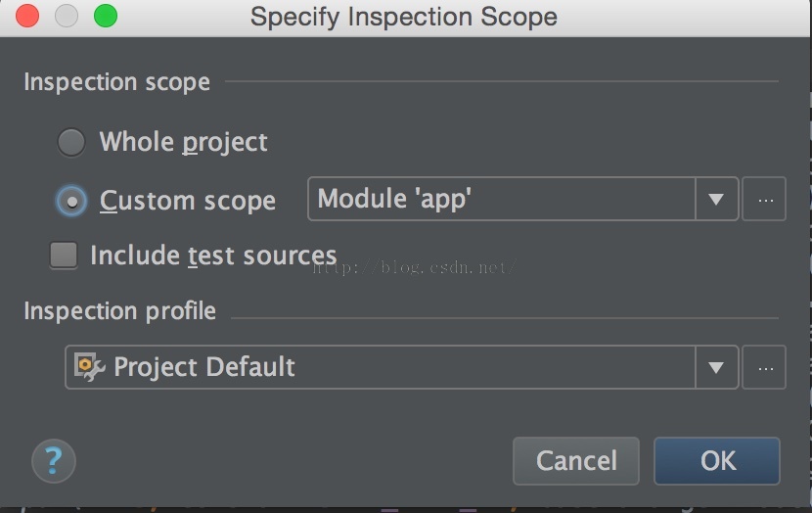The width and height of the screenshot is (812, 513).
Task: Click the Include test sources label
Action: point(213,255)
